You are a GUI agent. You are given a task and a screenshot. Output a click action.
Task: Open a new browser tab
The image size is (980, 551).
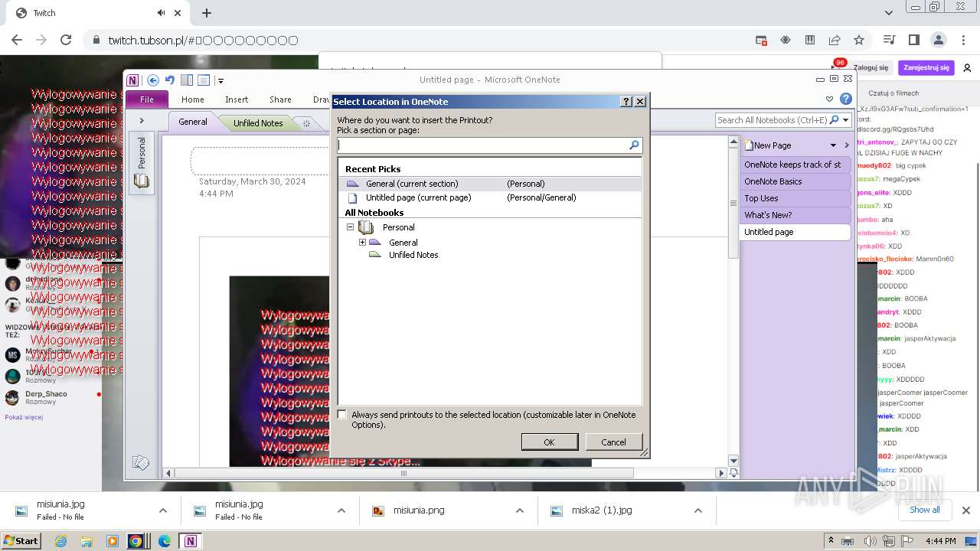[207, 13]
